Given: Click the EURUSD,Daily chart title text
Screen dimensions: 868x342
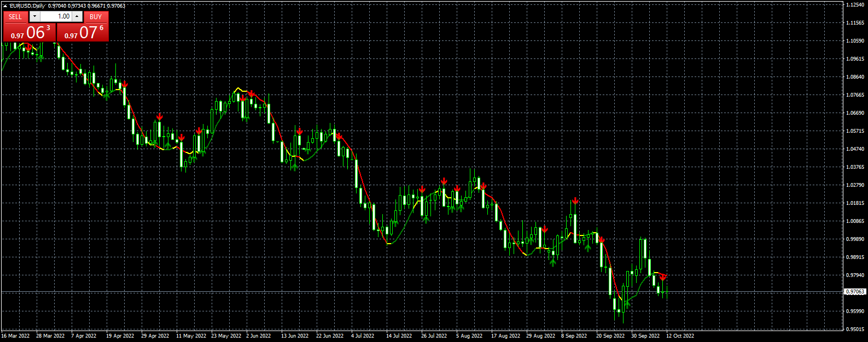Looking at the screenshot, I should (27, 6).
